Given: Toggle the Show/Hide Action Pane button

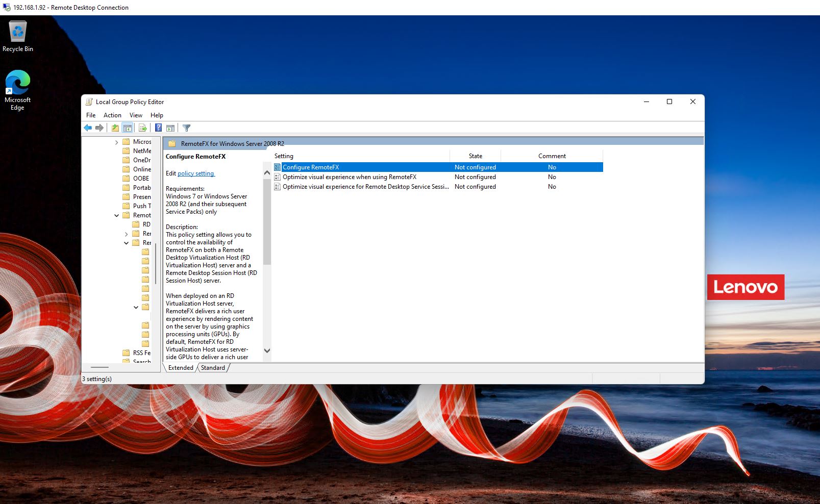Looking at the screenshot, I should coord(170,128).
